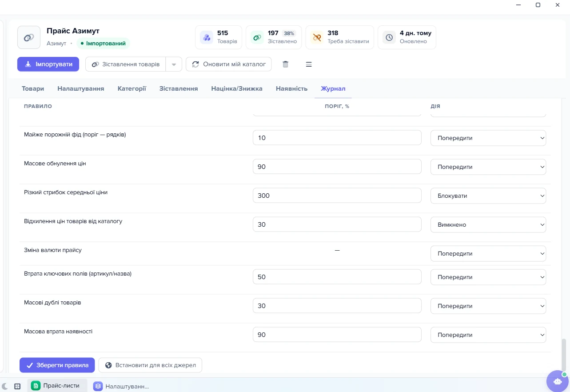Viewport: 570px width, 392px height.
Task: Toggle dark mode with the moon icon
Action: pos(5,386)
